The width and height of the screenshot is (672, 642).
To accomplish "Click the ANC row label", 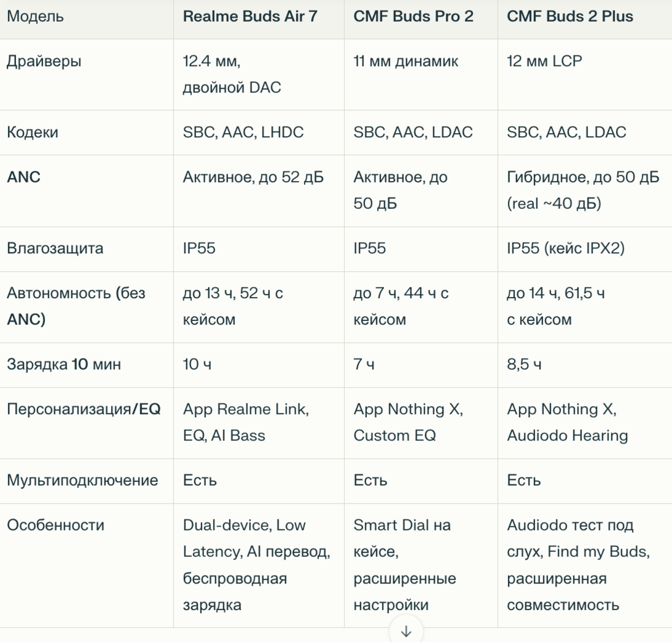I will tap(24, 177).
